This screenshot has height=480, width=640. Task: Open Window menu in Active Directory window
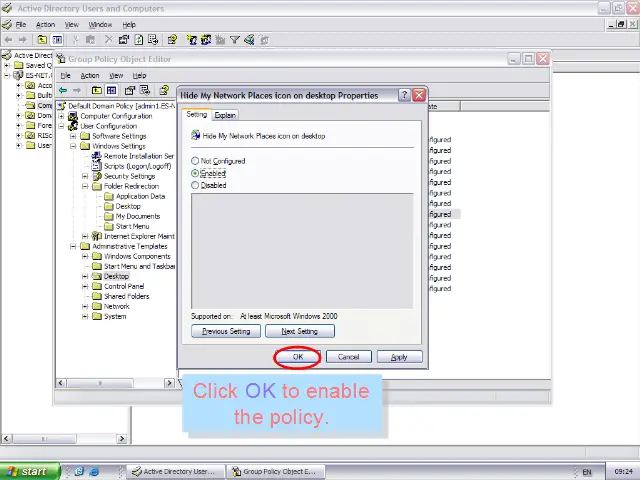tap(100, 24)
